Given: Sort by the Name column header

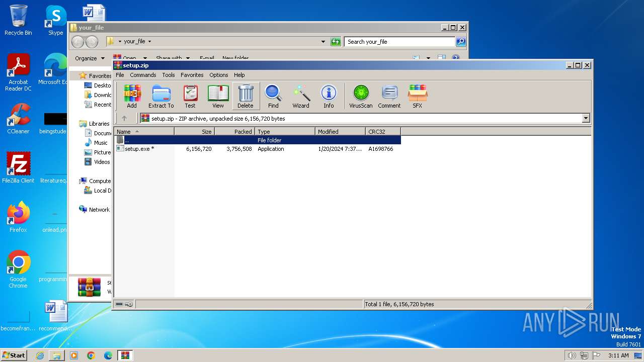Looking at the screenshot, I should [x=144, y=132].
